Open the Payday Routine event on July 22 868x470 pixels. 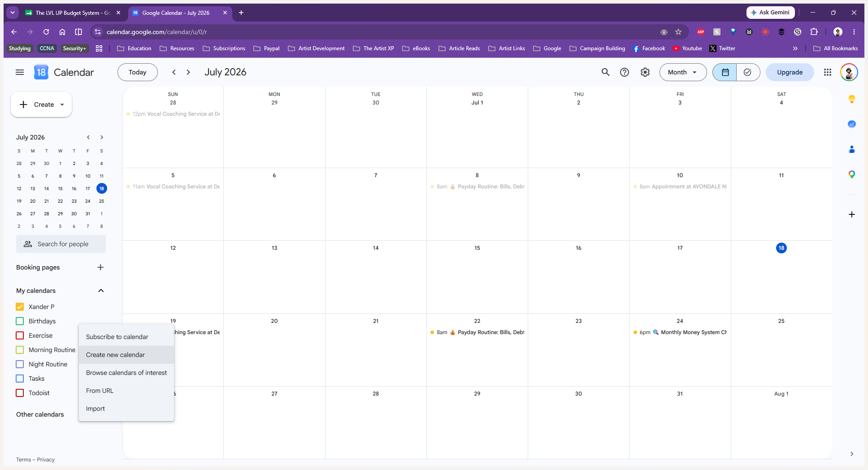(x=477, y=332)
